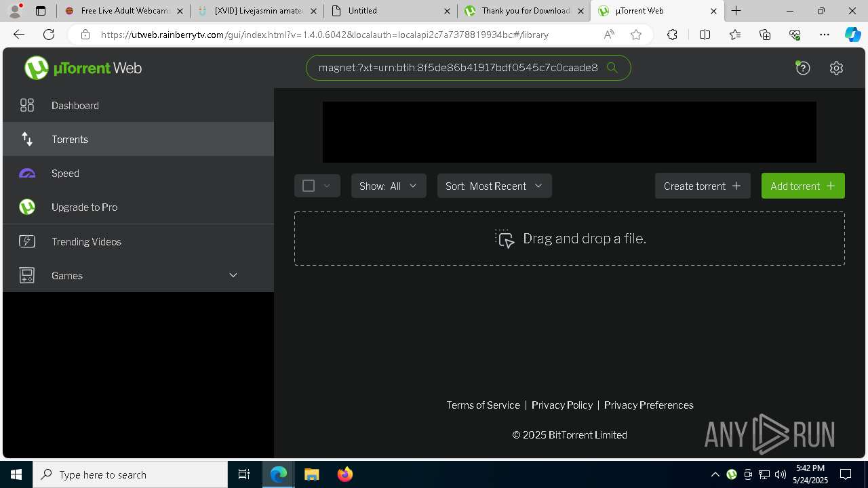Click Create torrent button

pyautogui.click(x=703, y=186)
